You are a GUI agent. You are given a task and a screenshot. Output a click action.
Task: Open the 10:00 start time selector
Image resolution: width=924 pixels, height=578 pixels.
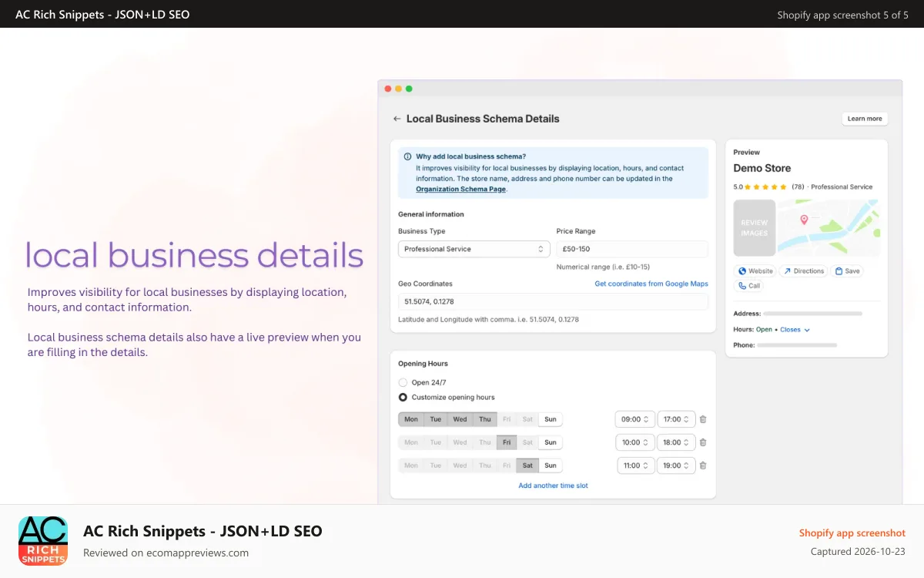click(635, 442)
